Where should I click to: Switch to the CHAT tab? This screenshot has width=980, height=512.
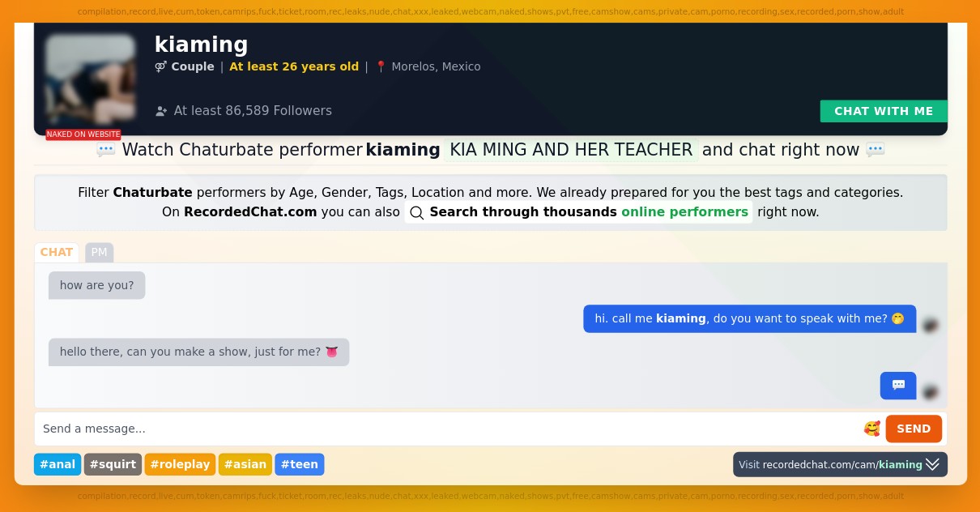click(57, 252)
